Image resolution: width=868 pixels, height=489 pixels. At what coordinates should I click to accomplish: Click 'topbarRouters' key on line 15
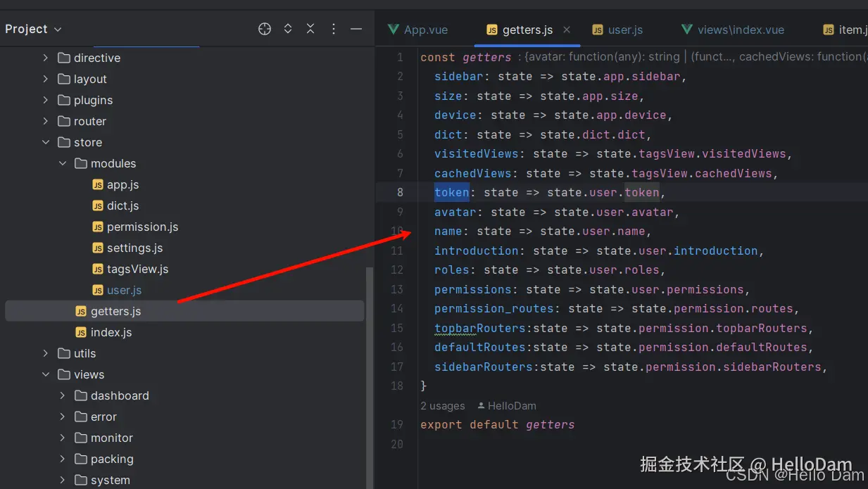point(480,328)
